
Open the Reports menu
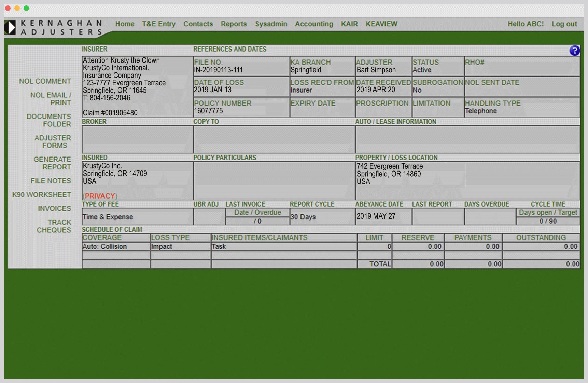(234, 24)
